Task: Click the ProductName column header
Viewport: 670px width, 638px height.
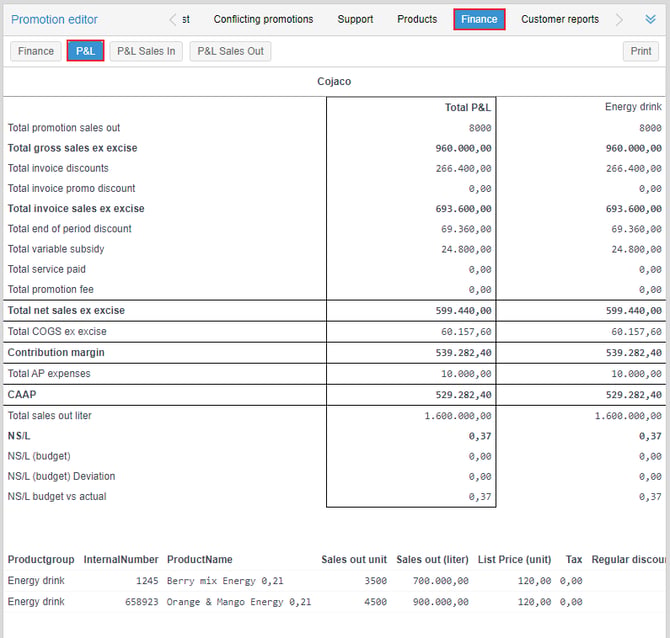Action: tap(200, 559)
